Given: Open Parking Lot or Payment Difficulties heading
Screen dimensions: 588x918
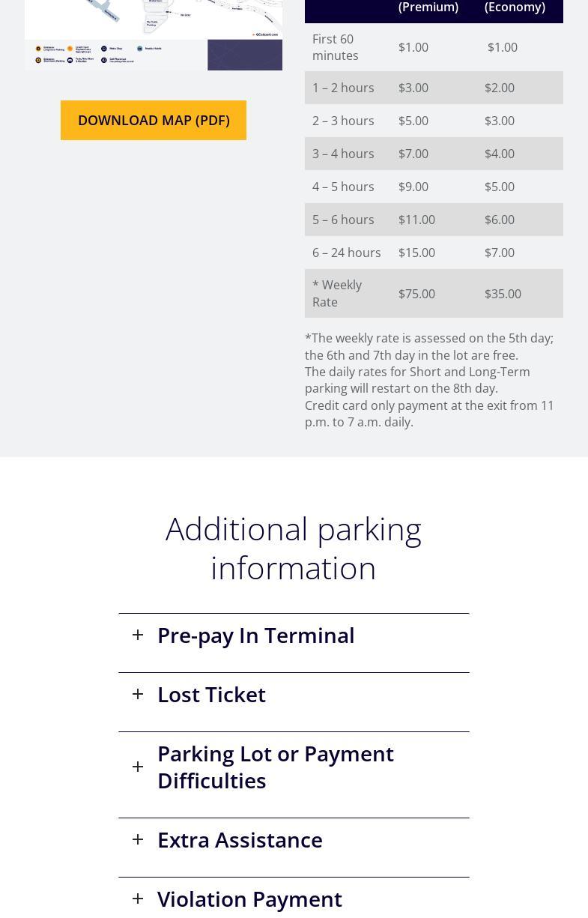Looking at the screenshot, I should [x=275, y=767].
